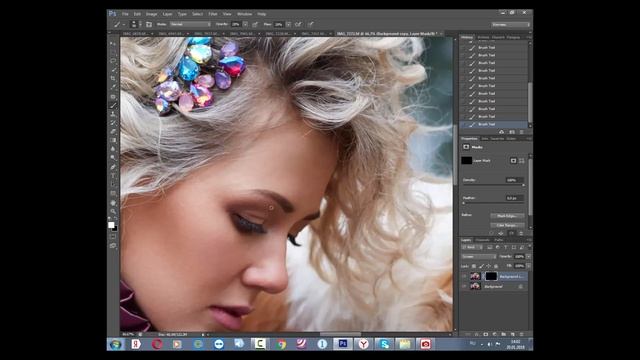Open the Image menu
Screen dimensions: 640x360
[x=151, y=14]
